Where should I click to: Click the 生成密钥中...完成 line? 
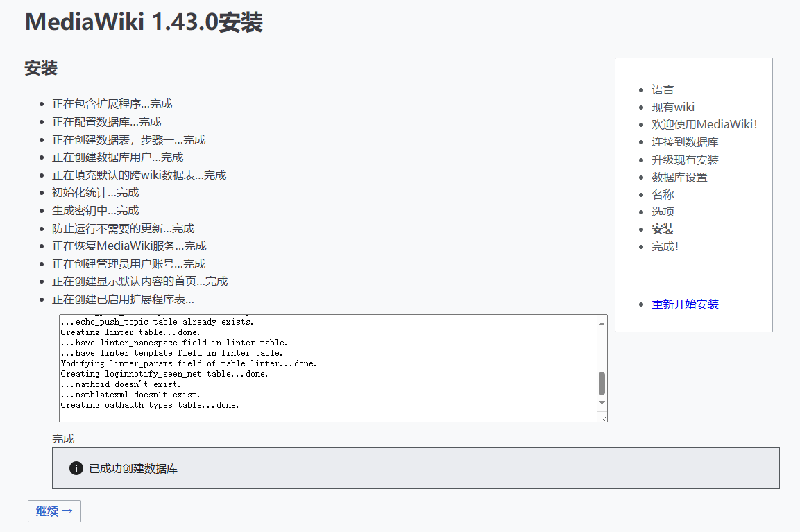coord(96,211)
